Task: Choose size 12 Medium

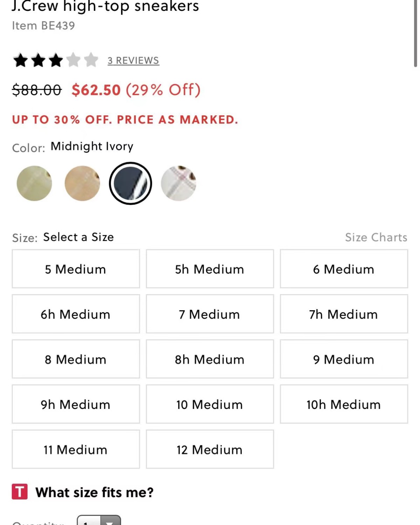Action: click(210, 449)
